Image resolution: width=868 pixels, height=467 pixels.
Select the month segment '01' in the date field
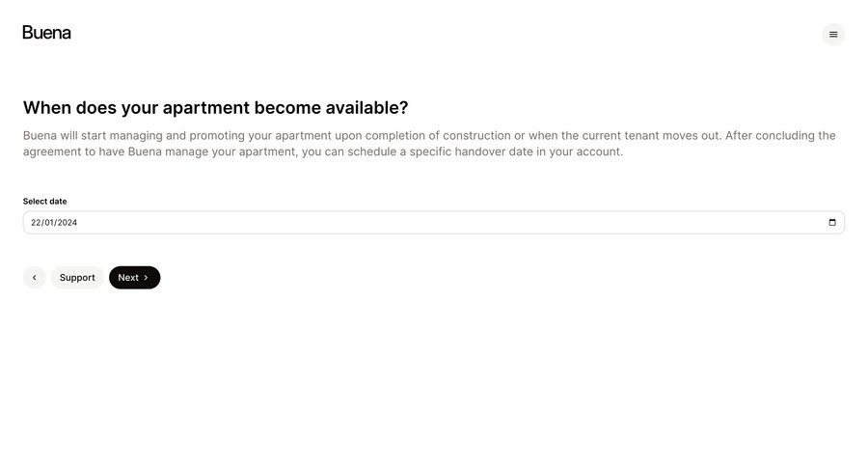pyautogui.click(x=49, y=223)
